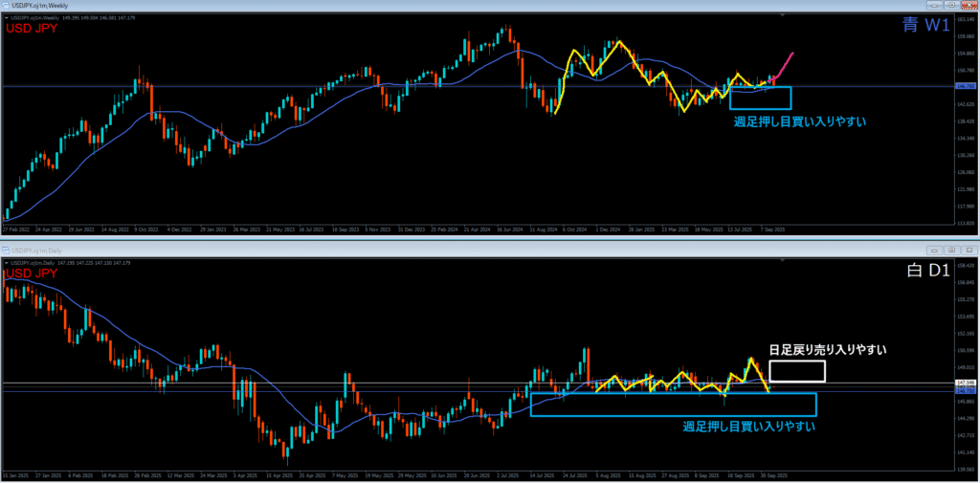Click the 7 Sep 2025 date on the Weekly time axis

(x=772, y=230)
